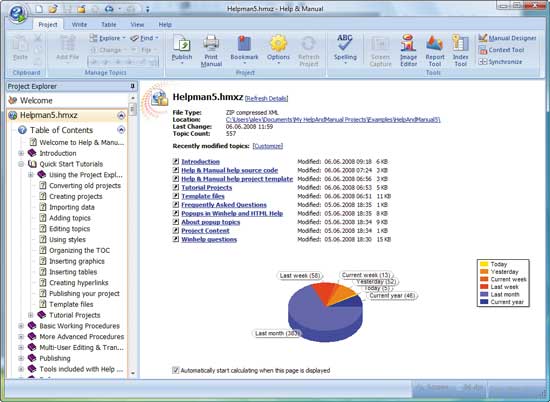Toggle automatically start calculating checkbox
Image resolution: width=550 pixels, height=402 pixels.
click(x=176, y=370)
